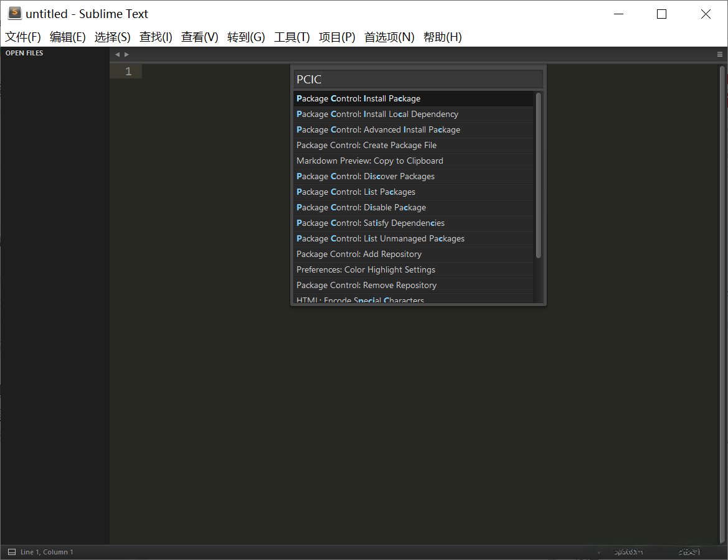Viewport: 728px width, 560px height.
Task: Select Preferences: Color Highlight Settings
Action: coord(414,269)
